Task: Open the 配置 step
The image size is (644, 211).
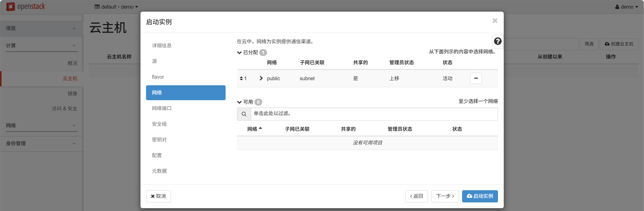Action: point(186,155)
